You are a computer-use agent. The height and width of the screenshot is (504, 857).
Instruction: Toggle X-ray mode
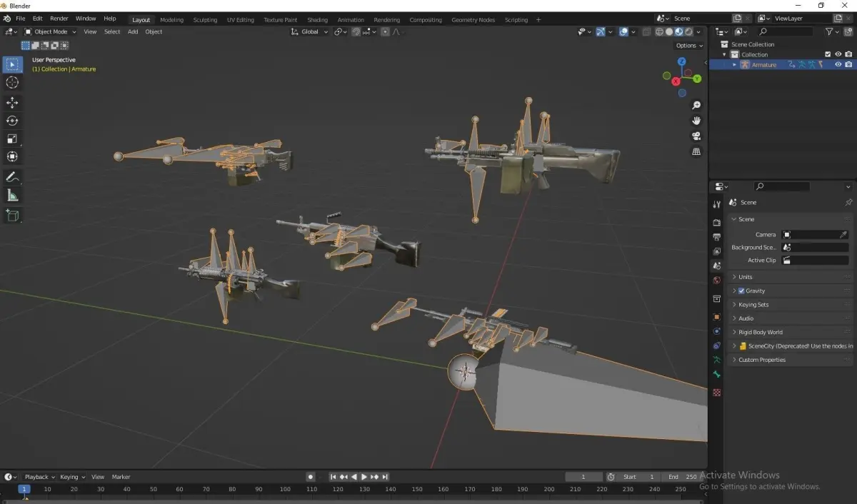click(646, 31)
